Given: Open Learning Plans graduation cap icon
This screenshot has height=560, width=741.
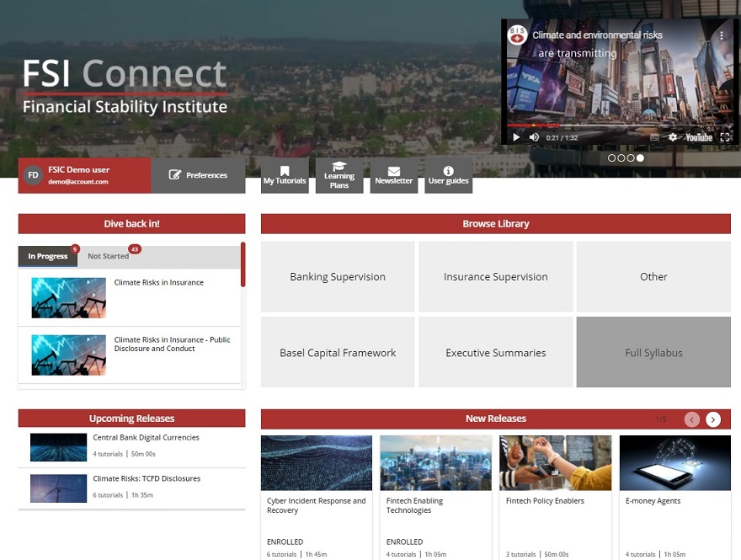Looking at the screenshot, I should click(x=339, y=175).
